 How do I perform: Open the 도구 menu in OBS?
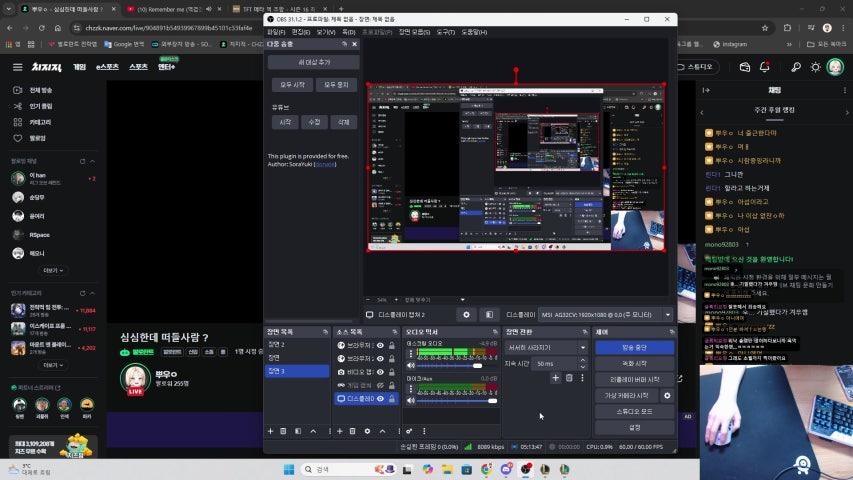click(x=445, y=32)
